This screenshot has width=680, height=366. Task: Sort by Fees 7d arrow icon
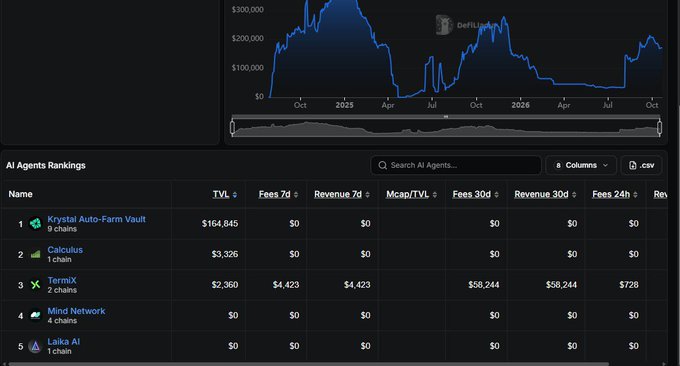296,195
